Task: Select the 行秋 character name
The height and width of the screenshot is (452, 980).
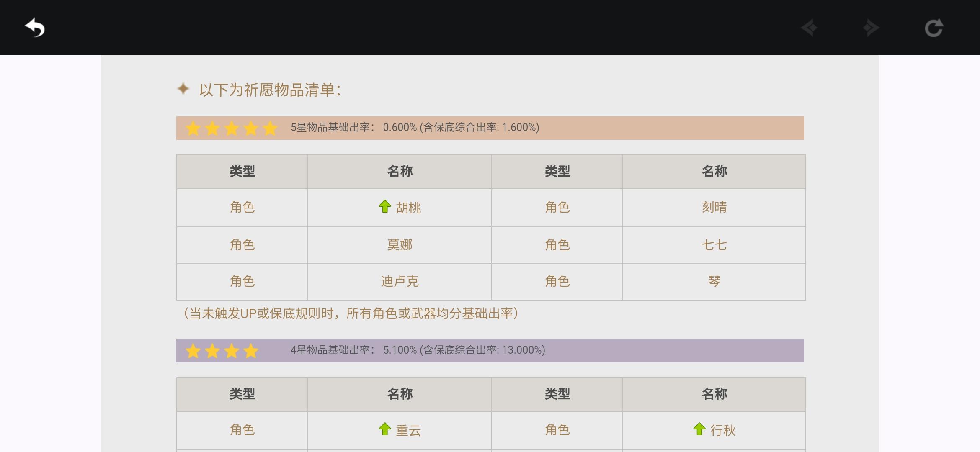Action: (x=723, y=430)
